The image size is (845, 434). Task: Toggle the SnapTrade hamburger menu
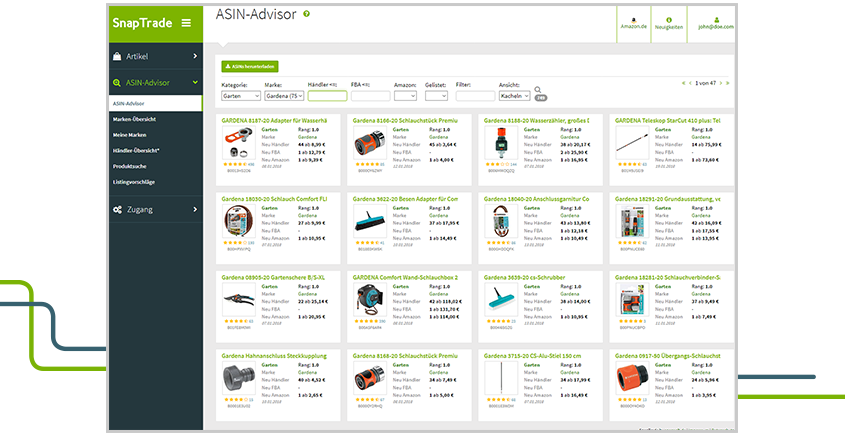186,23
